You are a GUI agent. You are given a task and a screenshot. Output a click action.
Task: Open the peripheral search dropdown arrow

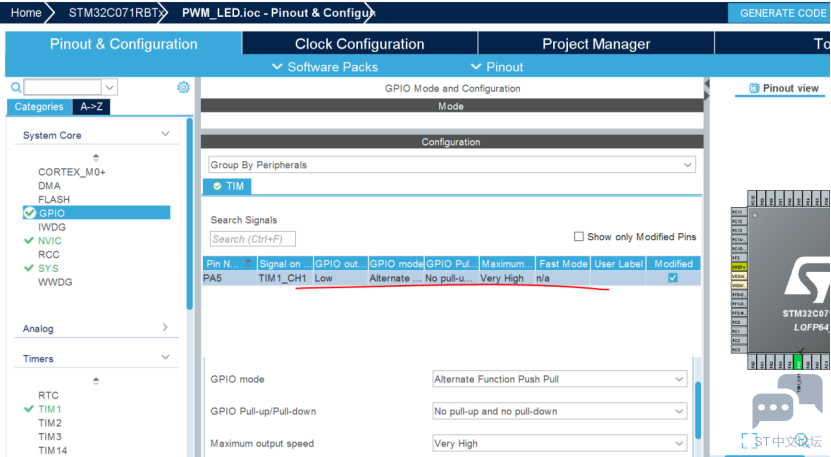[109, 87]
